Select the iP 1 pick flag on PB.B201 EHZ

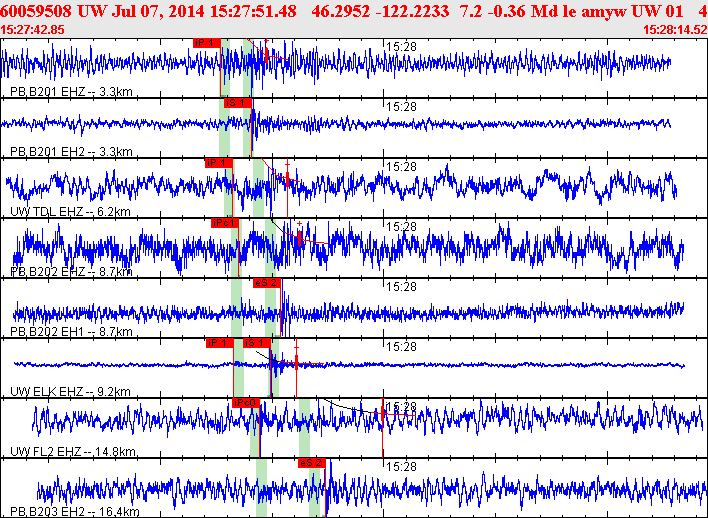coord(207,43)
